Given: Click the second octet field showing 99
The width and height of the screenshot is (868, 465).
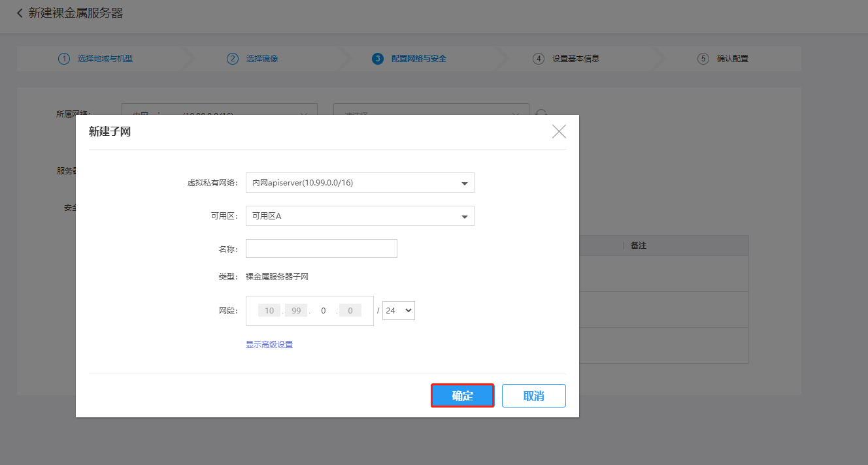Looking at the screenshot, I should pos(296,311).
